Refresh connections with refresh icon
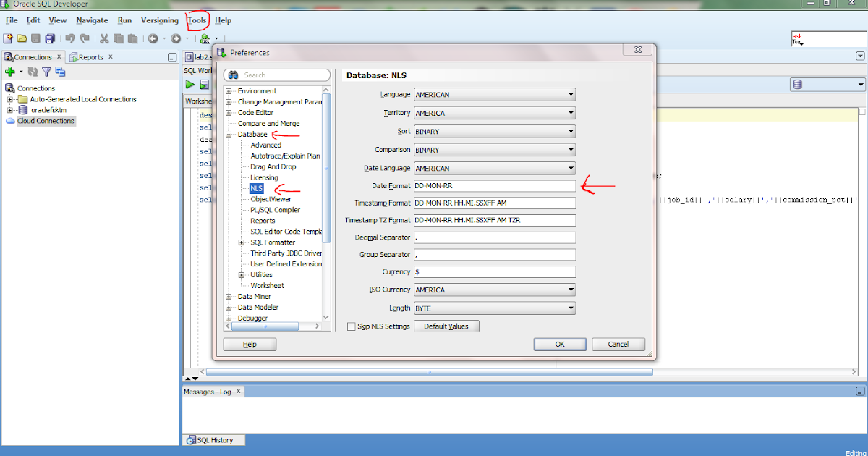868x456 pixels. coord(32,72)
